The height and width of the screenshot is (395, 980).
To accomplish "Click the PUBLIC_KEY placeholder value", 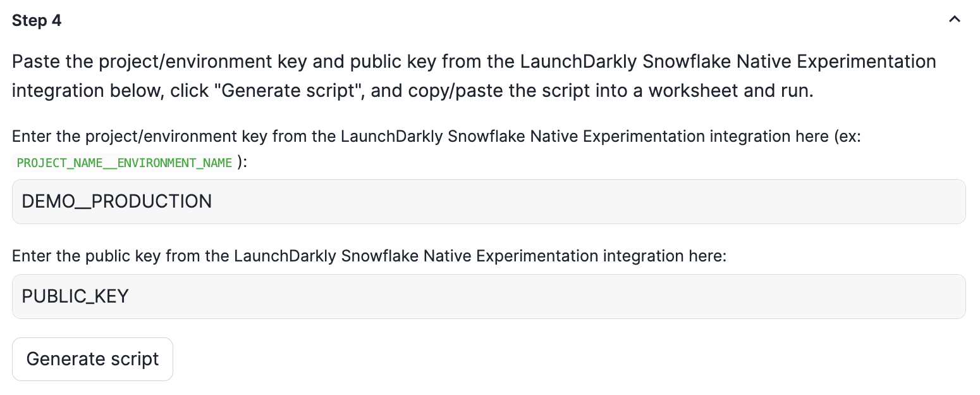I will pyautogui.click(x=75, y=296).
